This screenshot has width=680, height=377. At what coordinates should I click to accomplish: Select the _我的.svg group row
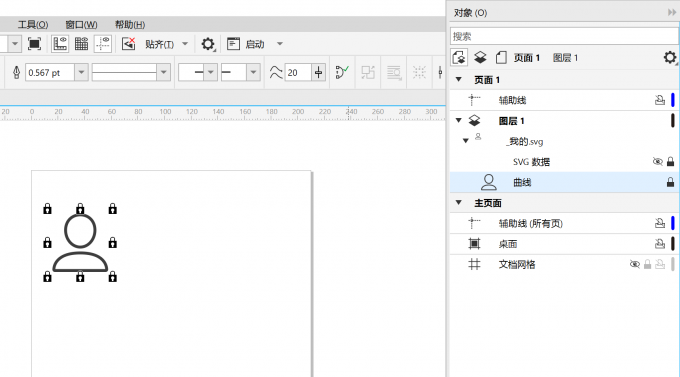pos(564,141)
